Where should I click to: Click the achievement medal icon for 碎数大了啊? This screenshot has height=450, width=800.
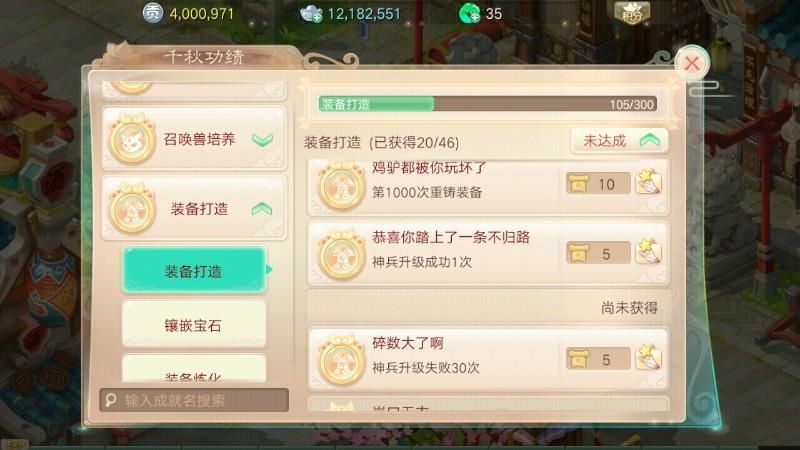click(x=341, y=359)
